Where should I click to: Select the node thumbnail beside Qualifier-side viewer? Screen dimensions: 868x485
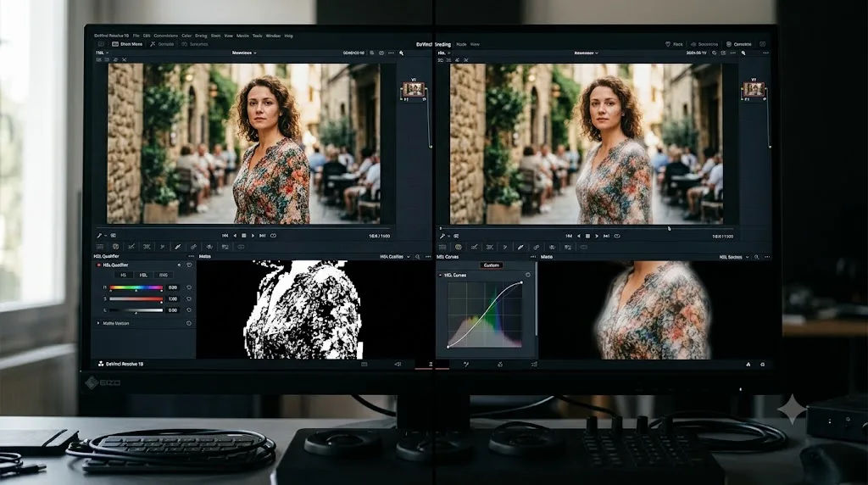point(414,89)
